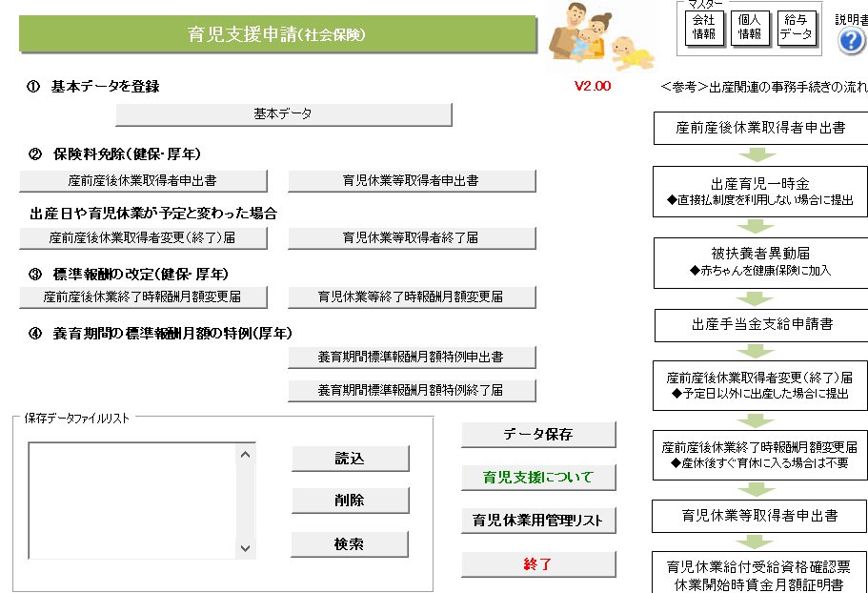The image size is (868, 593).
Task: Select 育児休業等取得者申出書 flow chart box
Action: [x=760, y=516]
